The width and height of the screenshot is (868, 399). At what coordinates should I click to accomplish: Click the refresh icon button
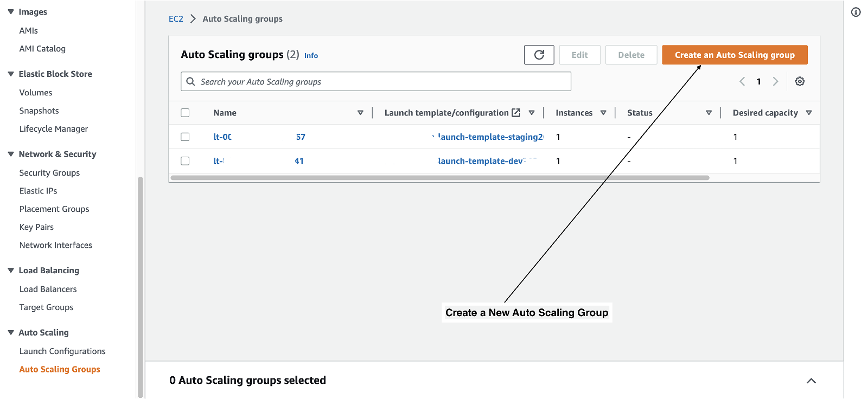coord(539,55)
